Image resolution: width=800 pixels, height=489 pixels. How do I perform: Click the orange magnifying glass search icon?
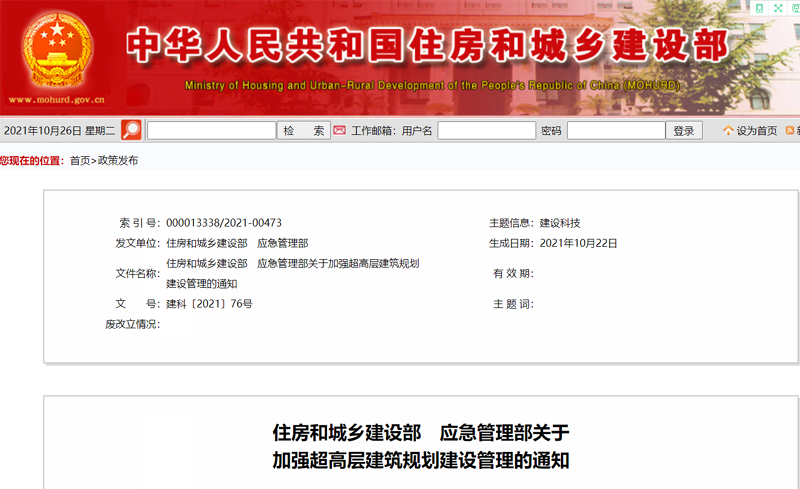tap(131, 130)
